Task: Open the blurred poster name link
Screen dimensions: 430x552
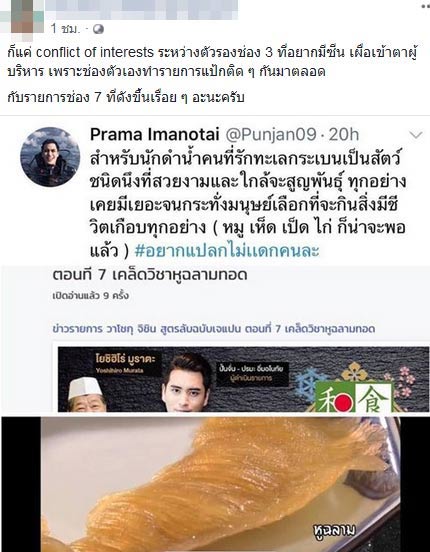Action: tap(142, 9)
